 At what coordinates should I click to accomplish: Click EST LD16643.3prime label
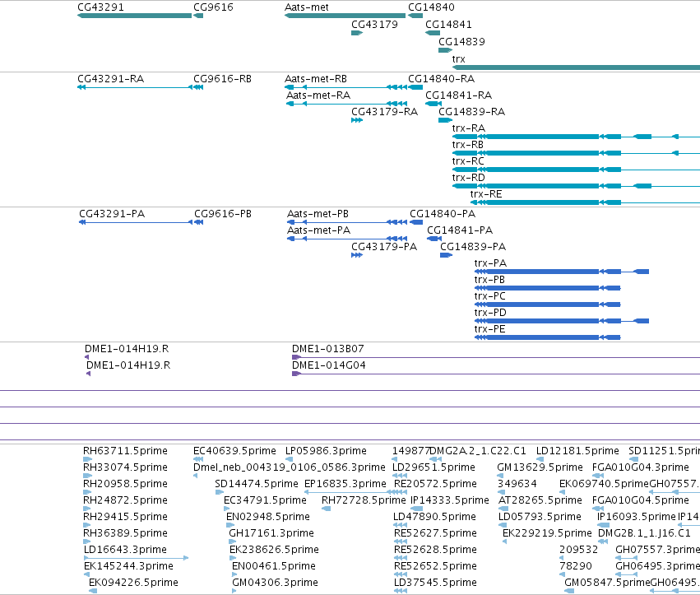125,551
